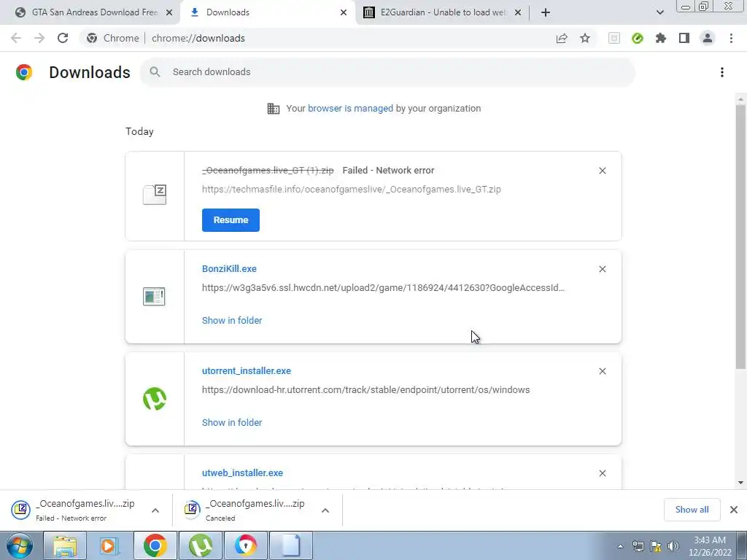
Task: Click the page vertical scrollbar thumb
Action: tap(740, 237)
